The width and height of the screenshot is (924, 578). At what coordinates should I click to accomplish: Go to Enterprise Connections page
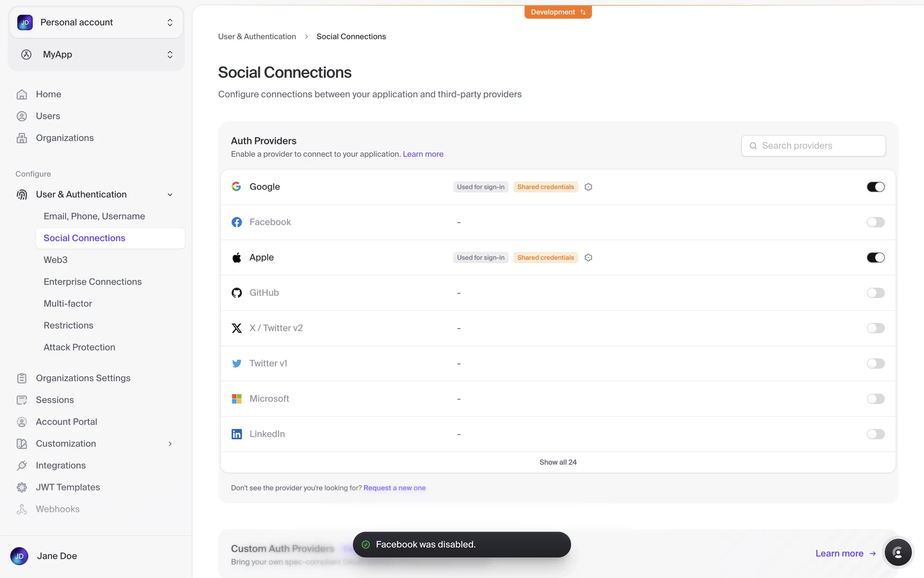pyautogui.click(x=92, y=282)
